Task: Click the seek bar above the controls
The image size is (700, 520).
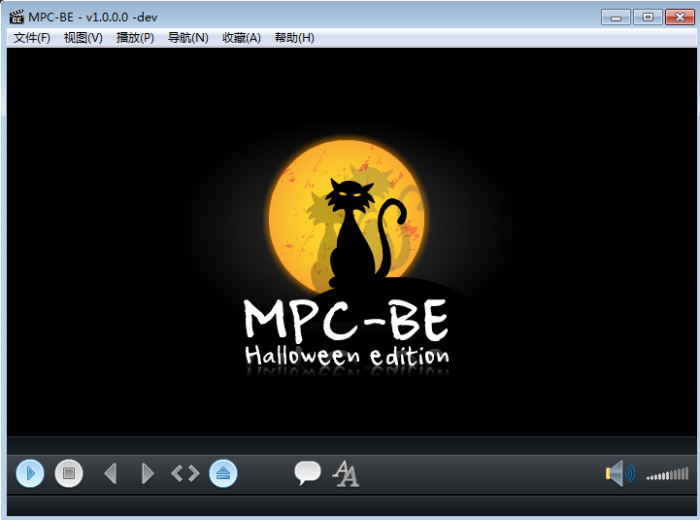Action: [x=351, y=446]
